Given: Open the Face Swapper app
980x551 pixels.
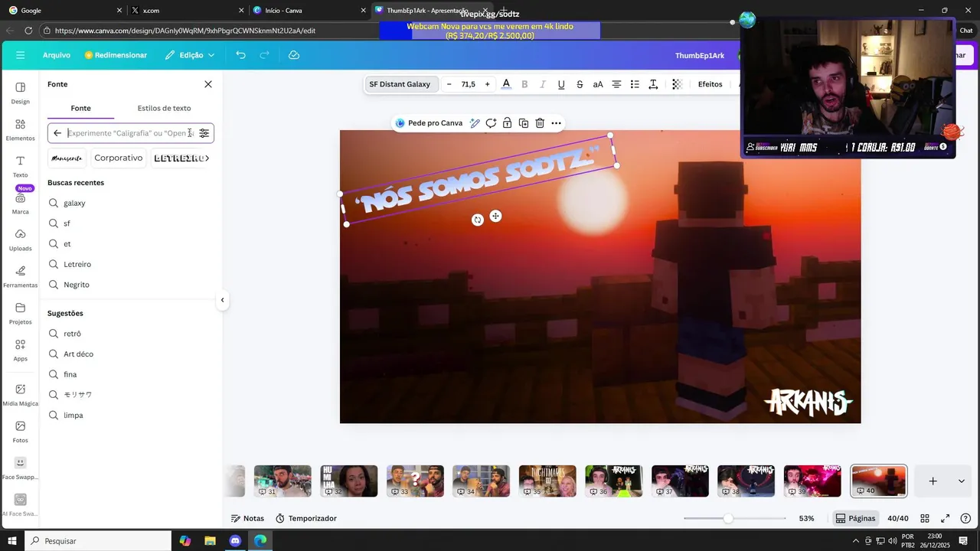Looking at the screenshot, I should [x=20, y=468].
